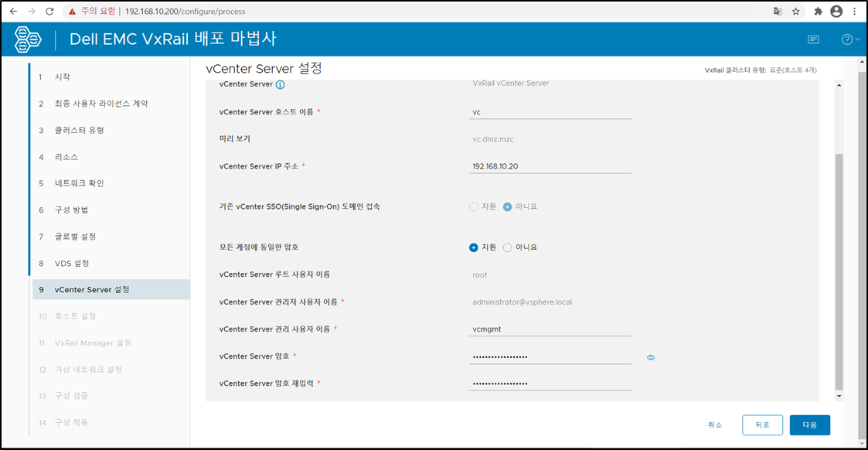Viewport: 868px width, 450px height.
Task: Go to step 6 구성 방법
Action: point(111,210)
